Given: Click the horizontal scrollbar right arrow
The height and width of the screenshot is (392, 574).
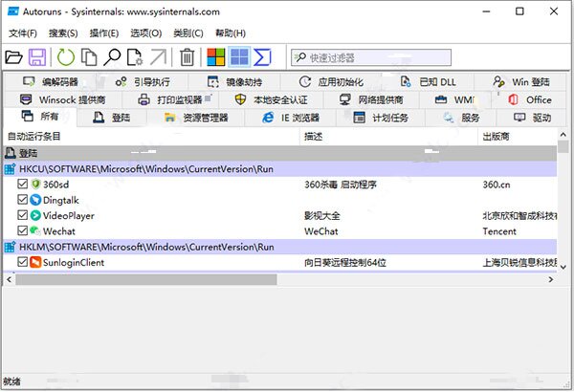Looking at the screenshot, I should point(551,279).
